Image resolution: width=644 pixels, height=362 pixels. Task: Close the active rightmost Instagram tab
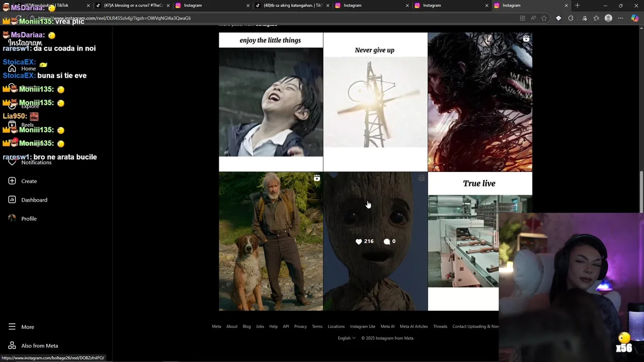(566, 6)
